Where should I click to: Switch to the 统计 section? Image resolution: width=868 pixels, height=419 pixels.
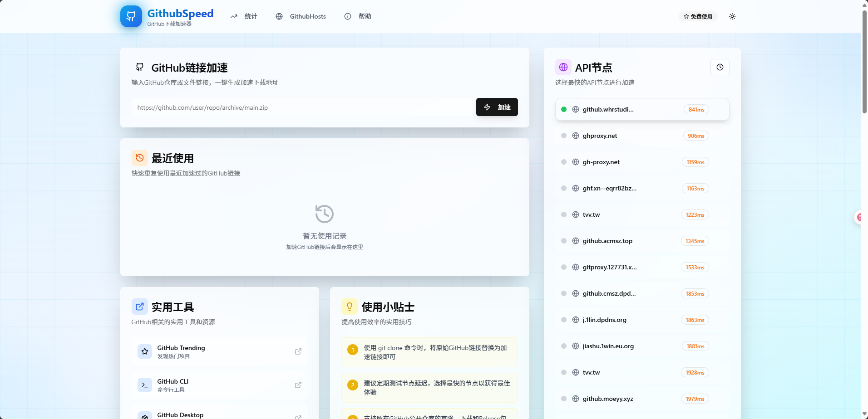[x=244, y=16]
